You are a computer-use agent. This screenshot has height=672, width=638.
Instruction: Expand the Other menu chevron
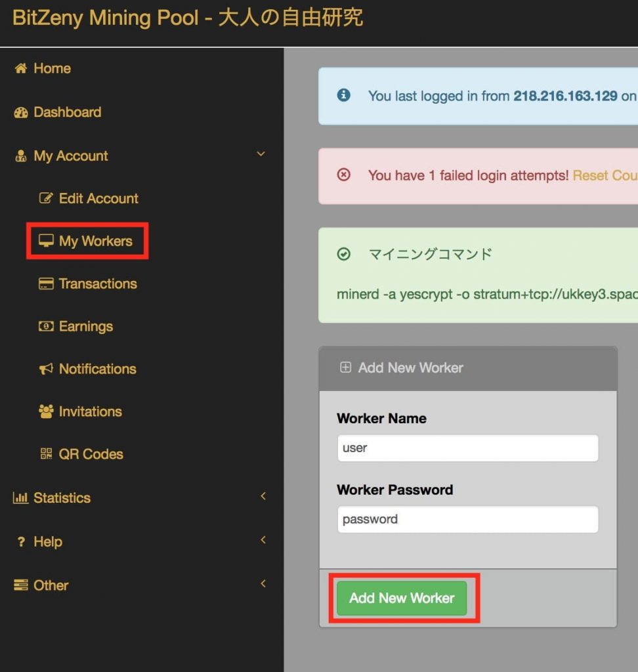[x=263, y=583]
